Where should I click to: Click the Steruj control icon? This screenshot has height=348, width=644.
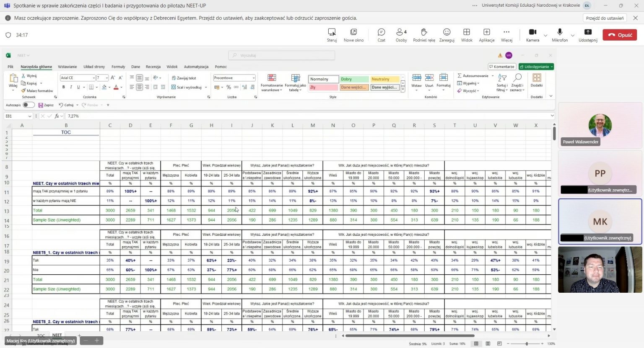tap(332, 33)
